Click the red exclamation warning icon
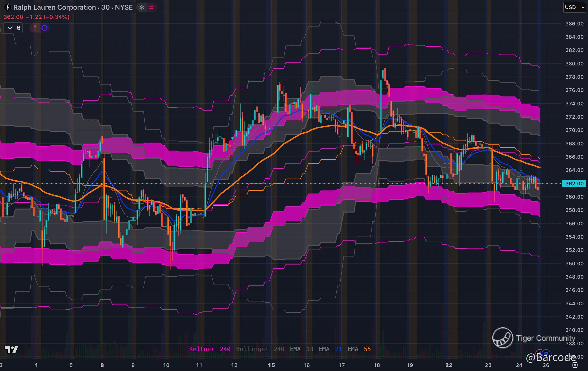Screen dimensions: 588x371 35,28
